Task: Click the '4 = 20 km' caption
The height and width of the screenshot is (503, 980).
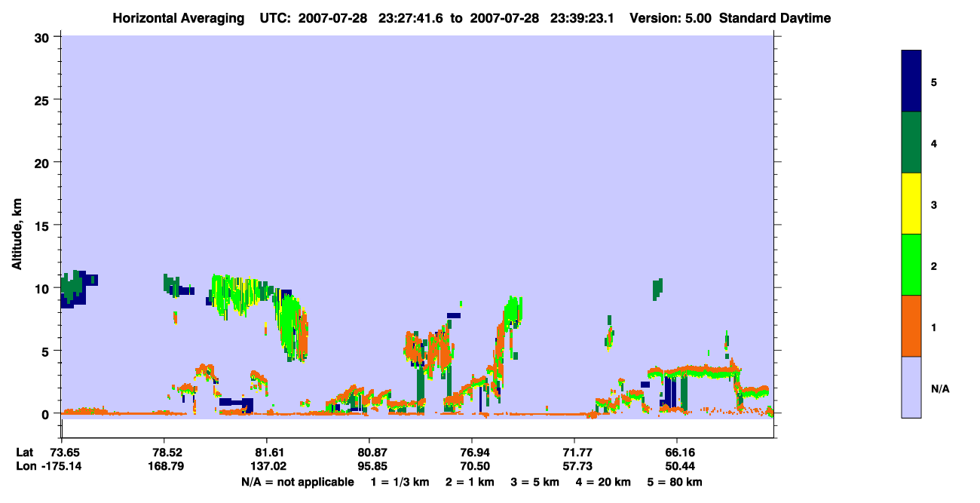Action: (x=602, y=482)
